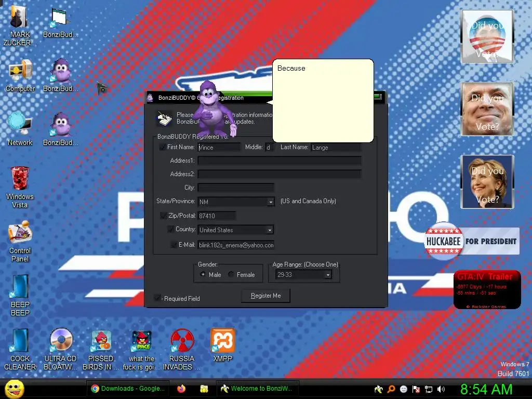Click the Address2 input field
Image resolution: width=532 pixels, height=399 pixels.
280,174
